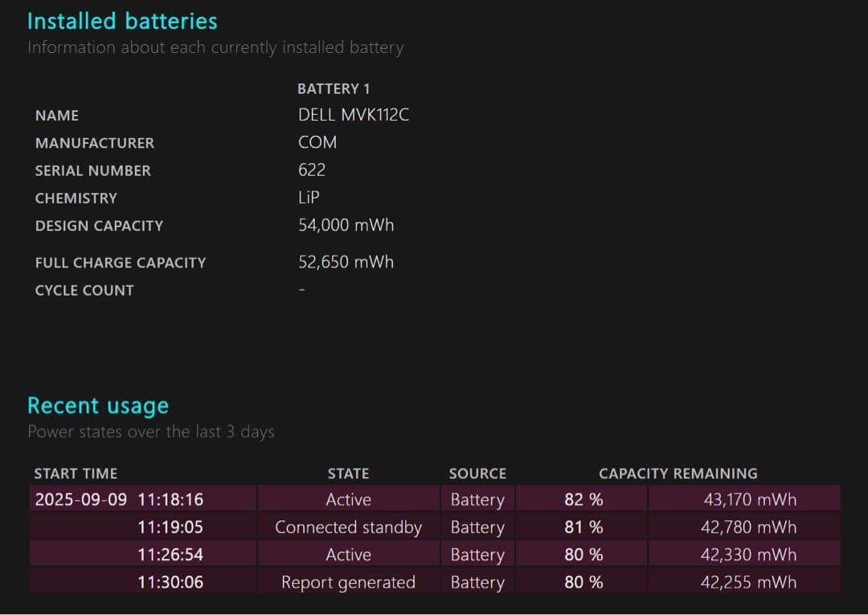Click the Report generated state cell
Viewport: 868px width, 615px height.
(x=348, y=583)
